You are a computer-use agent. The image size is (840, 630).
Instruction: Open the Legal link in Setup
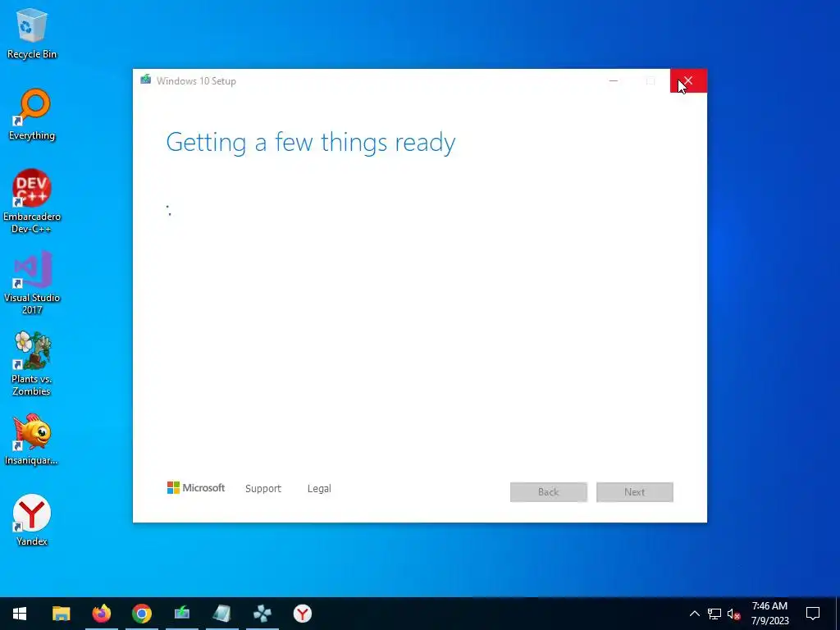[x=319, y=489]
